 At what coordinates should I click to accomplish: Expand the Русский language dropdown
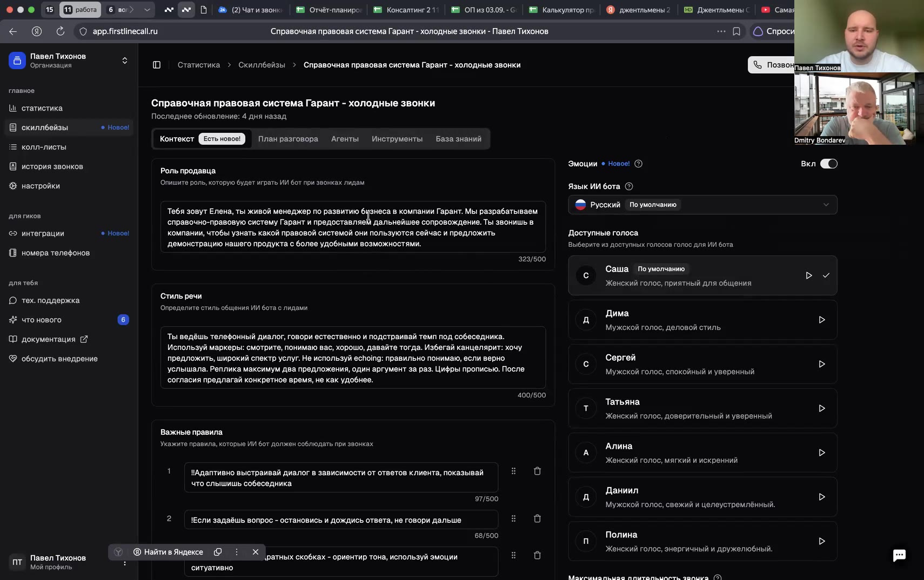coord(702,205)
